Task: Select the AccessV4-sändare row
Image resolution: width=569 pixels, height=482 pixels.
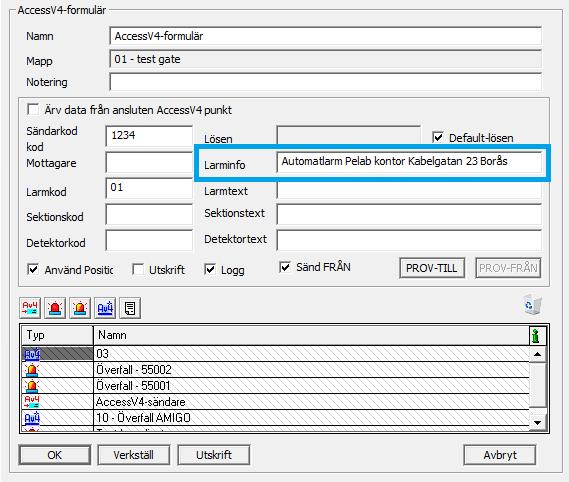Action: (275, 402)
